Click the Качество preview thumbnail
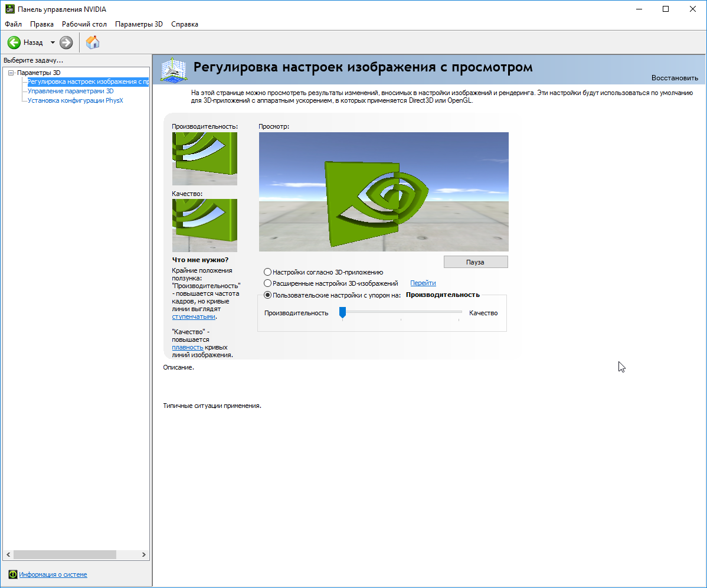 [x=205, y=226]
